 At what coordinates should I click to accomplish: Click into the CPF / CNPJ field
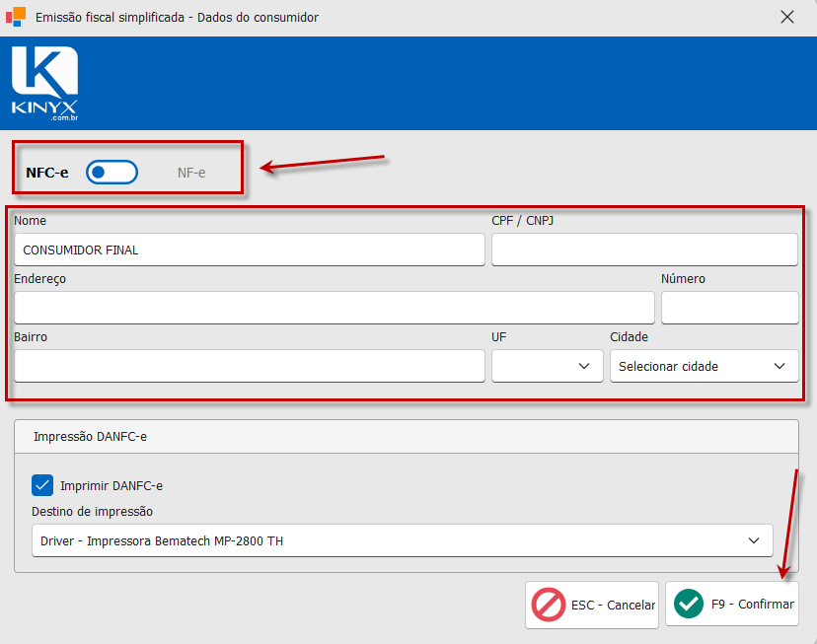(x=644, y=250)
